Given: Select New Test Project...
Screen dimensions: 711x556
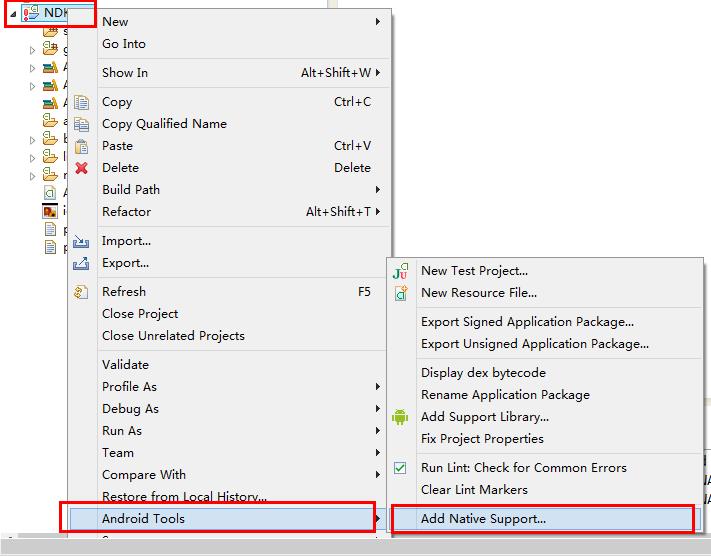Looking at the screenshot, I should (545, 271).
